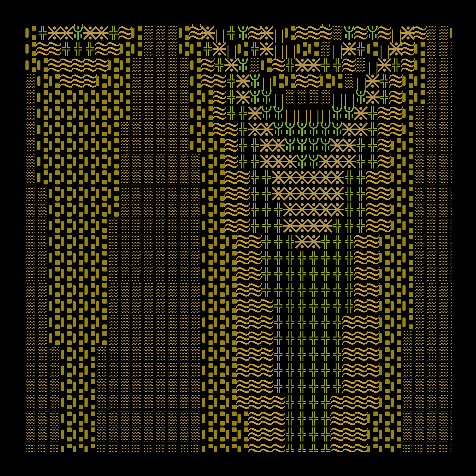The image size is (476, 476).
Task: Click the widest row of tan diamond lattice
Action: click(308, 178)
